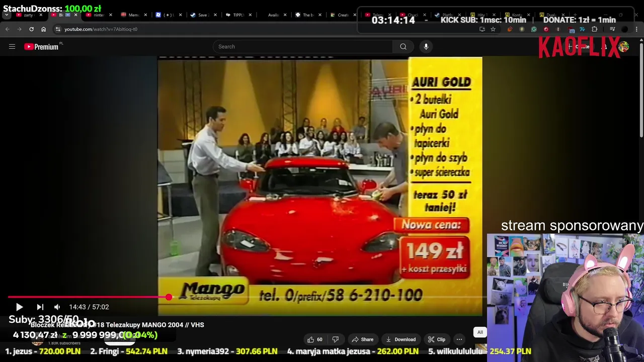Go back in browser history
Image resolution: width=644 pixels, height=362 pixels.
pyautogui.click(x=8, y=29)
